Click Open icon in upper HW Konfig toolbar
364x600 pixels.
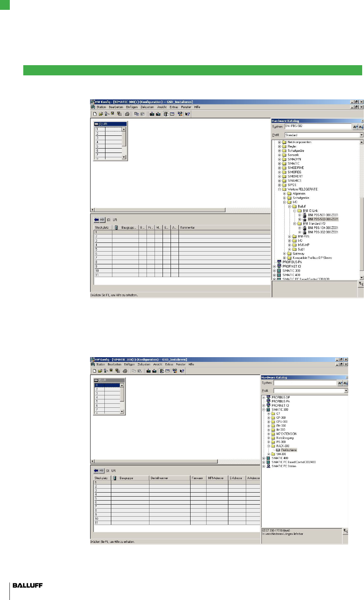point(101,114)
